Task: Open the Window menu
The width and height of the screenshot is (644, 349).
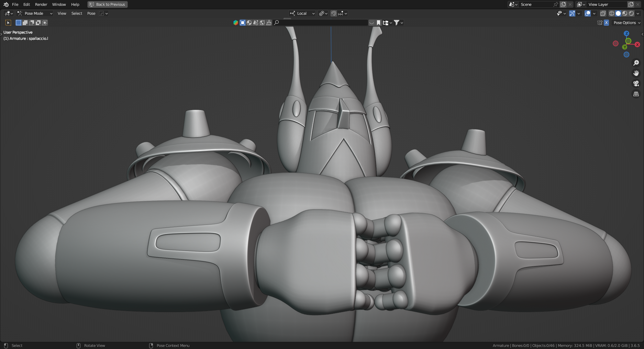Action: [59, 4]
